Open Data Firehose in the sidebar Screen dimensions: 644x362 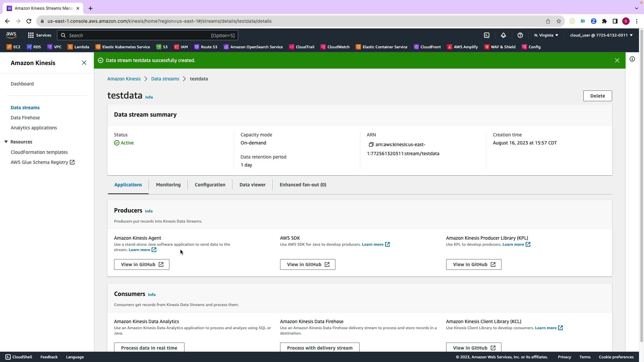(25, 118)
